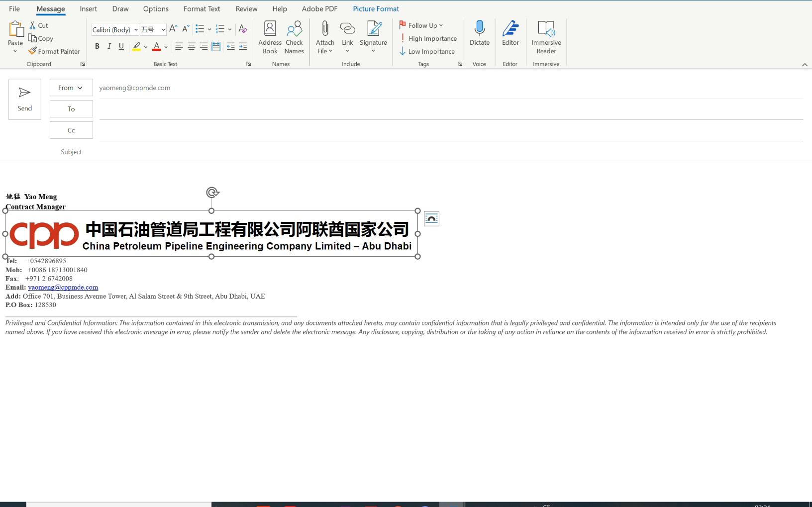Enable Low Importance tag

pyautogui.click(x=428, y=51)
